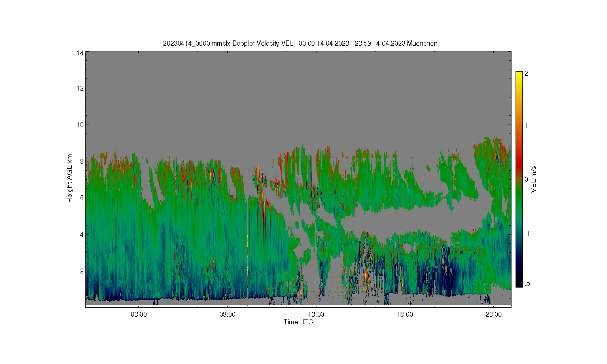Click the 'Height AGL km' y-axis label
Viewport: 607px width, 364px height.
70,178
